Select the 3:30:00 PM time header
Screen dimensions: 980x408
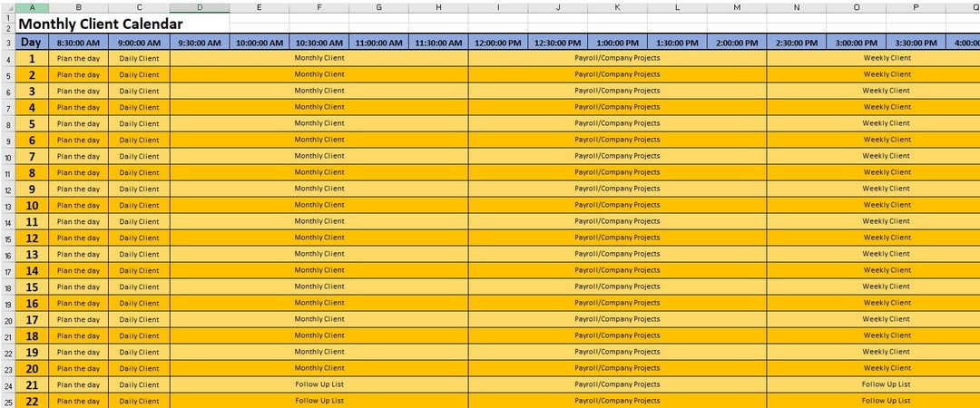[x=916, y=43]
